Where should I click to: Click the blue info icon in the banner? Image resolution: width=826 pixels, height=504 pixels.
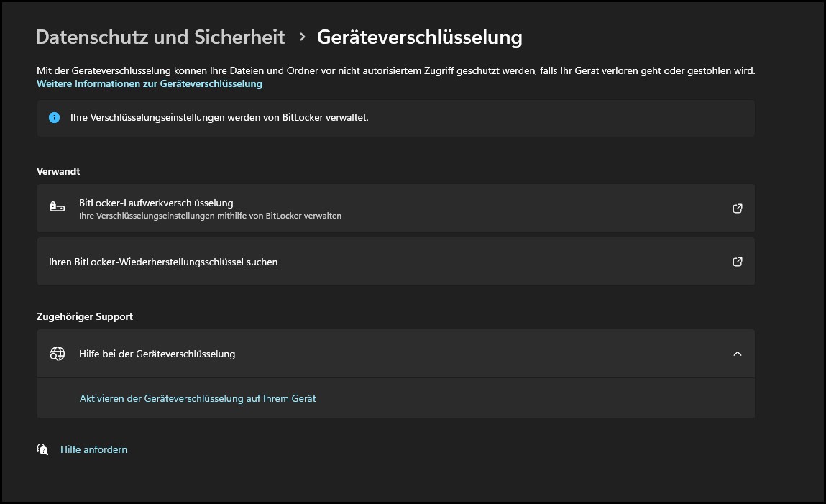(x=54, y=117)
